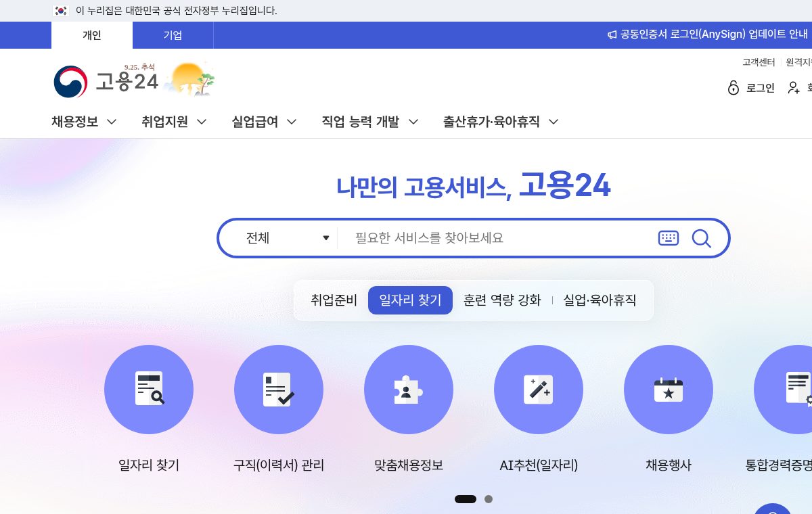The image size is (812, 514).
Task: Open 채용행사 calendar icon
Action: 669,390
